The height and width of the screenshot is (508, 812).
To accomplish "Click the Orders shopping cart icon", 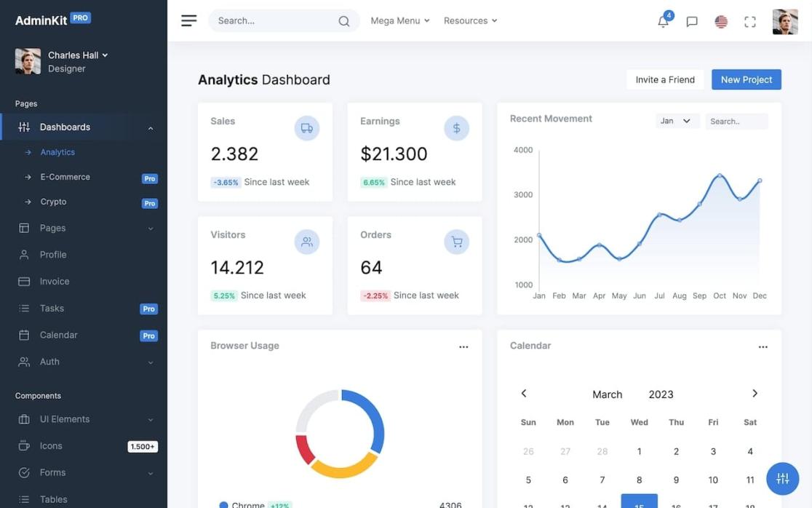I will click(x=455, y=241).
